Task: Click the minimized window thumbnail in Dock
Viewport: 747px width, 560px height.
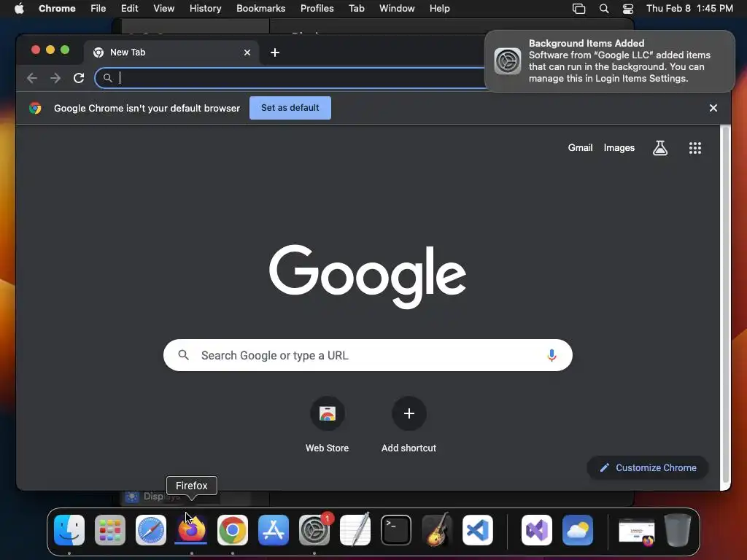Action: [x=636, y=532]
